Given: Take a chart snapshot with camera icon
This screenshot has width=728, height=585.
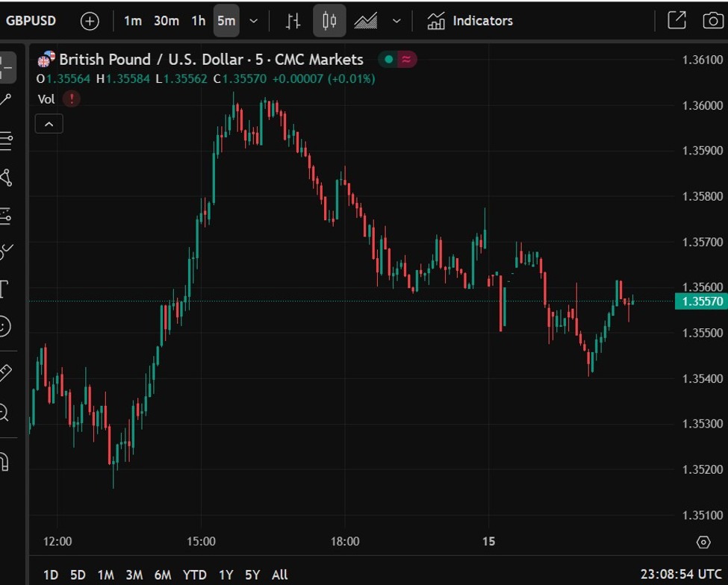Looking at the screenshot, I should point(713,21).
